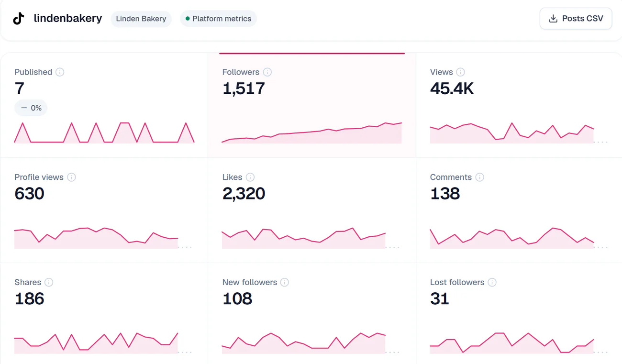Click the Lost followers label
Viewport: 622px width, 364px height.
(457, 283)
